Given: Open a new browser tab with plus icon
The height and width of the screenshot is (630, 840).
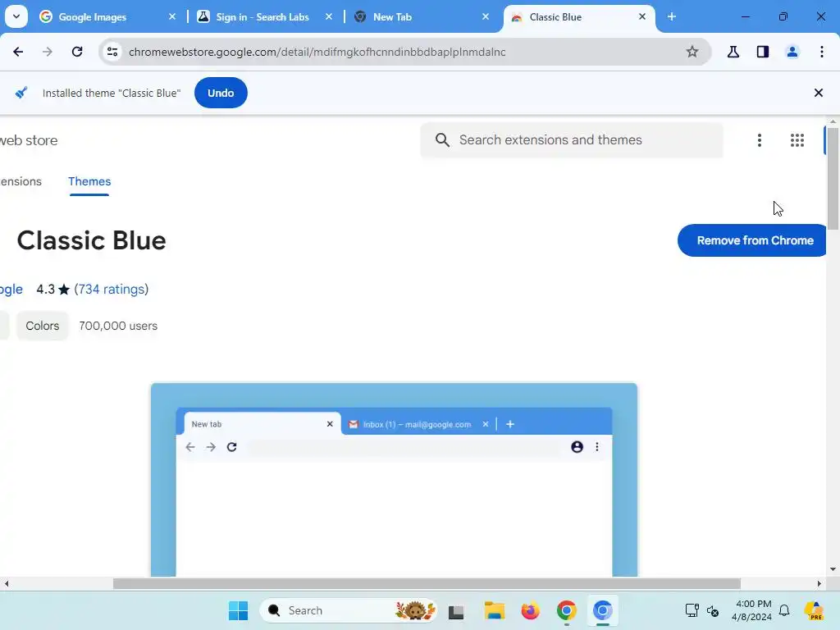Looking at the screenshot, I should pyautogui.click(x=671, y=17).
